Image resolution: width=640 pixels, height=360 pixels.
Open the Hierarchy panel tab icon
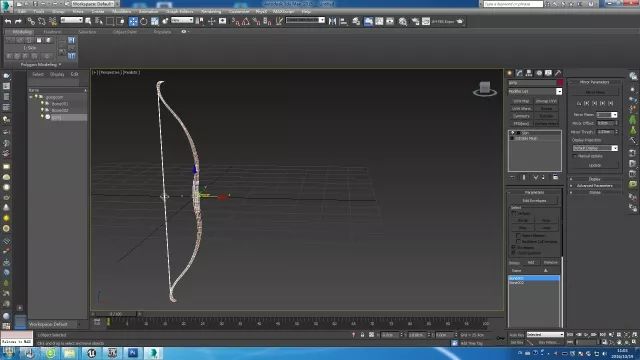pos(529,73)
